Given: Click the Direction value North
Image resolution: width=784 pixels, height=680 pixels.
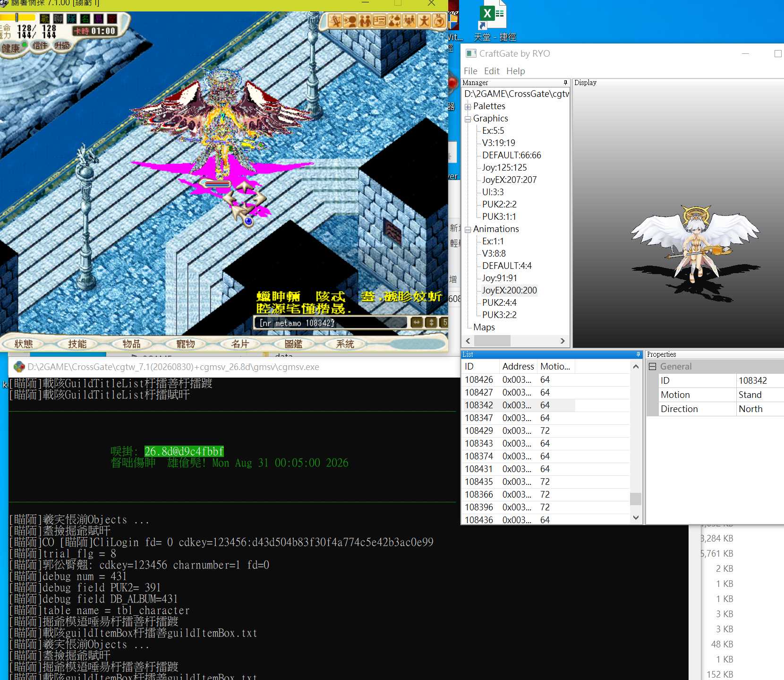Looking at the screenshot, I should pyautogui.click(x=759, y=409).
